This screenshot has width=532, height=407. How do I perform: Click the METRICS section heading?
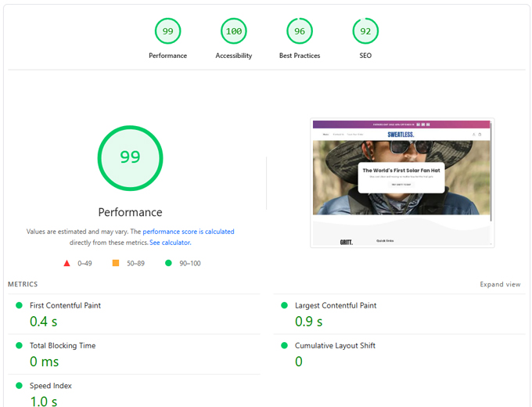[23, 284]
